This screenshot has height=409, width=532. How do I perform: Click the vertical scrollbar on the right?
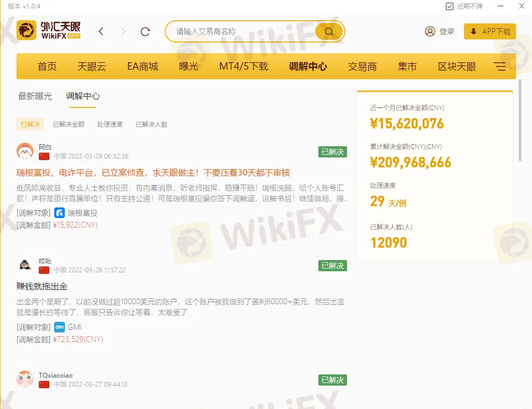tap(520, 128)
